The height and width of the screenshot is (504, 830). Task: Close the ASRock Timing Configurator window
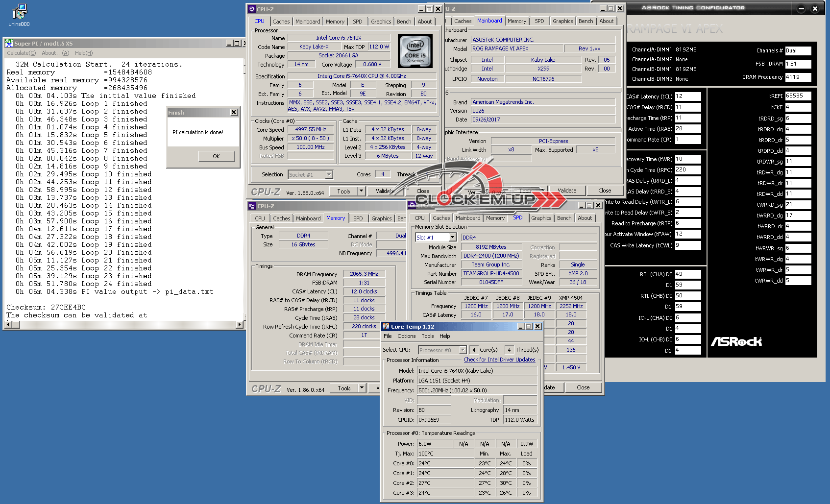pos(815,8)
